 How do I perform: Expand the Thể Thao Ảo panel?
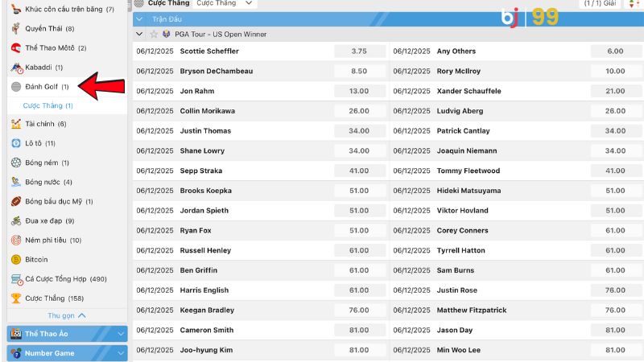[x=121, y=334]
